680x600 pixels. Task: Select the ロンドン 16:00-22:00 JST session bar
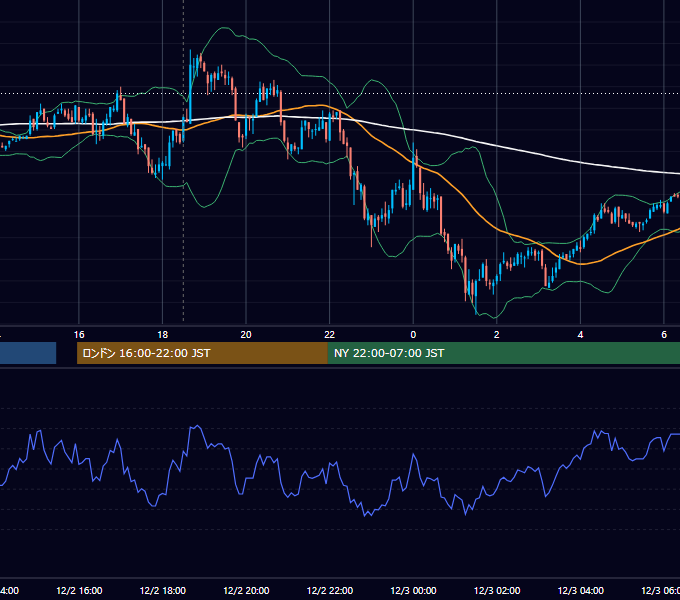coord(202,353)
